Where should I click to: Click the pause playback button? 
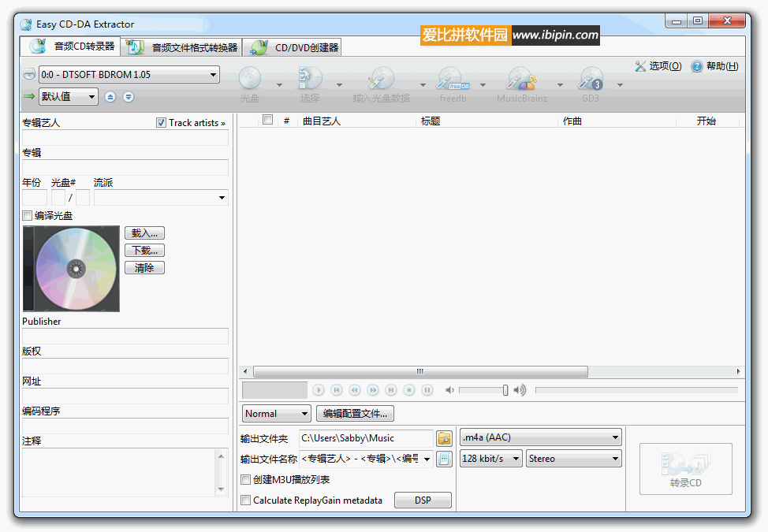point(427,390)
